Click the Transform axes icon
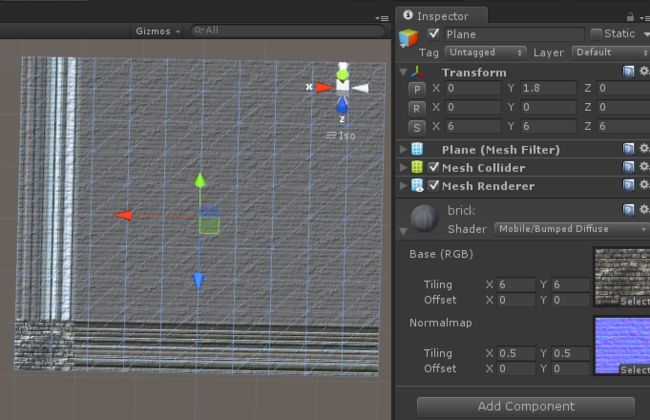650x420 pixels. pos(417,72)
